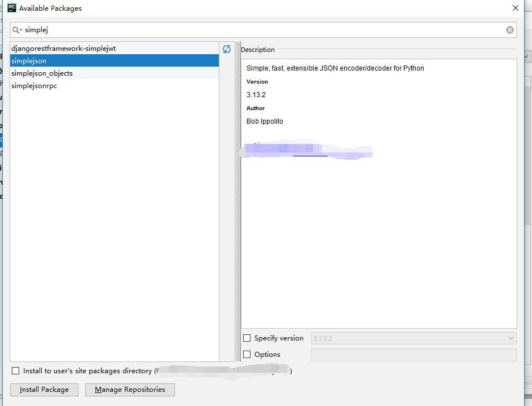Click the splitter handle between list and description

(x=238, y=202)
